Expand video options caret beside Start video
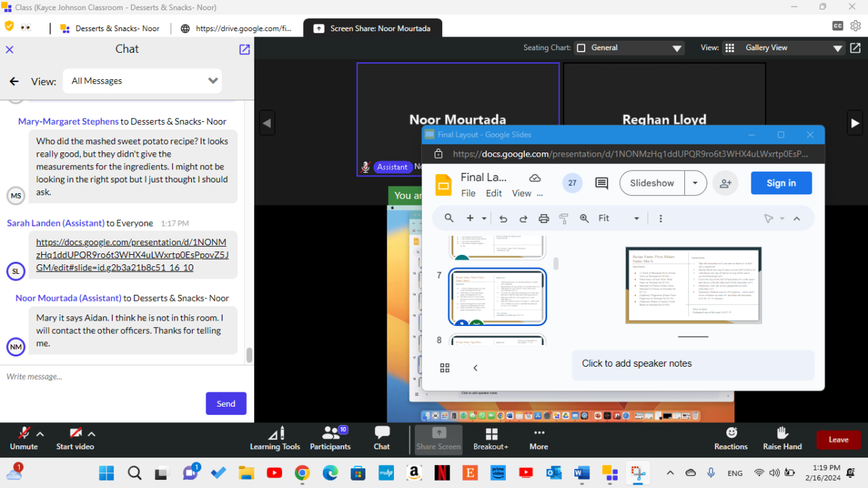Image resolution: width=868 pixels, height=488 pixels. (92, 434)
